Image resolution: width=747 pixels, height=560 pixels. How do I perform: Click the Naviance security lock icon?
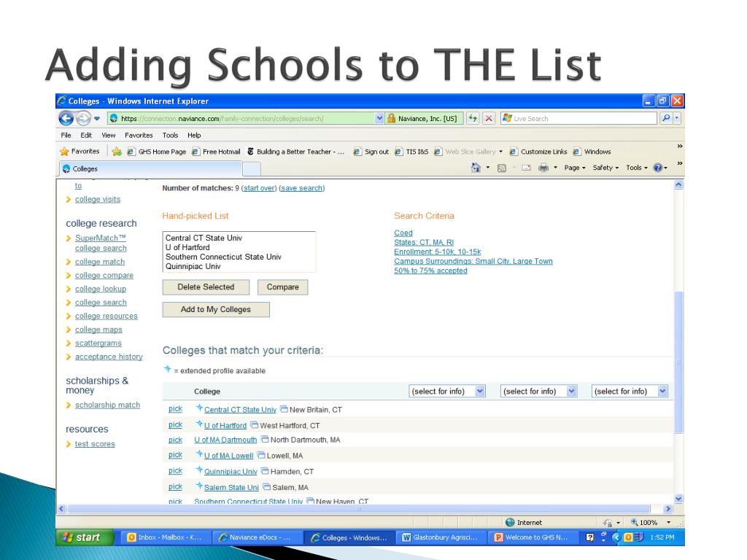pos(391,119)
